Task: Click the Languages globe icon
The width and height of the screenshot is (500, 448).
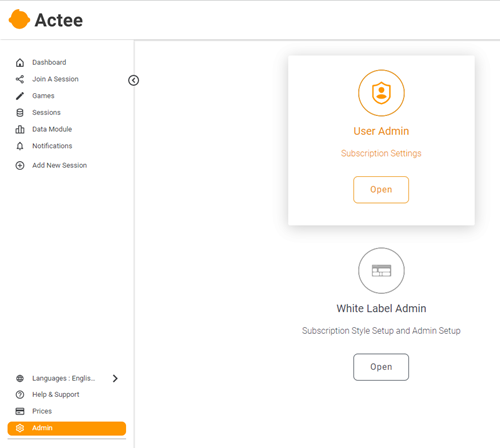Action: click(x=20, y=378)
